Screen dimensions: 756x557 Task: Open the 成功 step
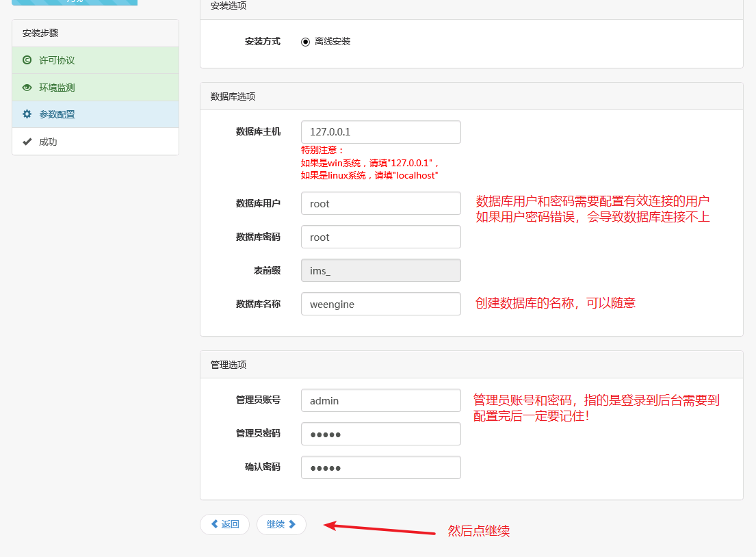coord(96,142)
